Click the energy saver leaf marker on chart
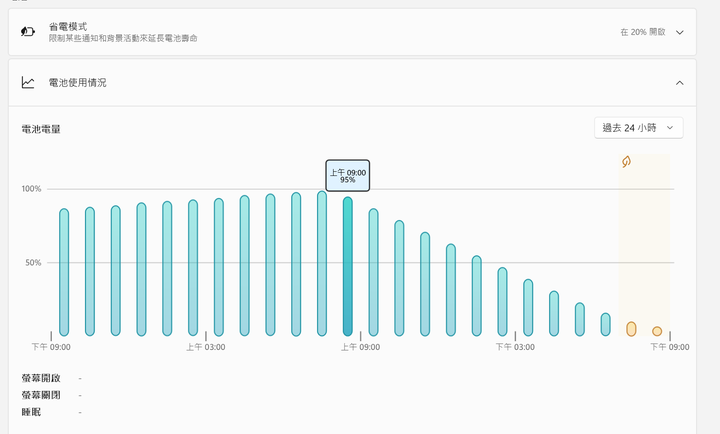Viewport: 720px width, 434px height. [626, 162]
